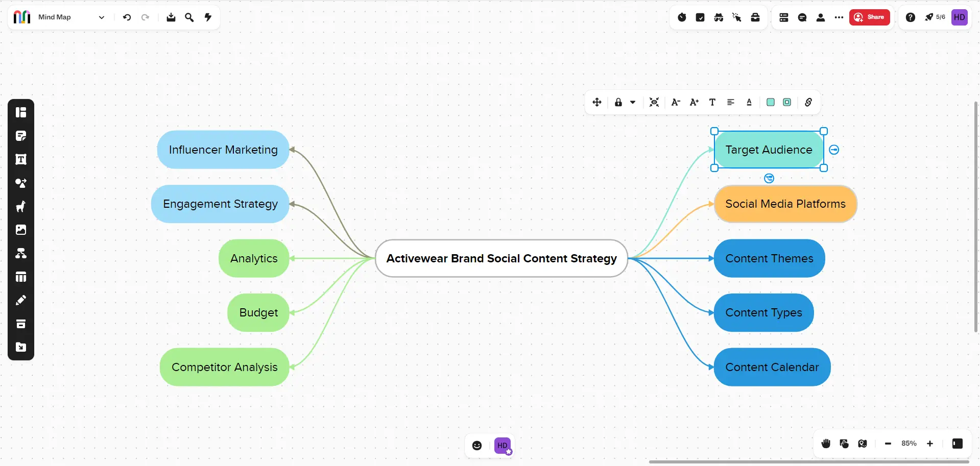Enable private mode incognito icon
The image size is (980, 466).
pyautogui.click(x=719, y=17)
